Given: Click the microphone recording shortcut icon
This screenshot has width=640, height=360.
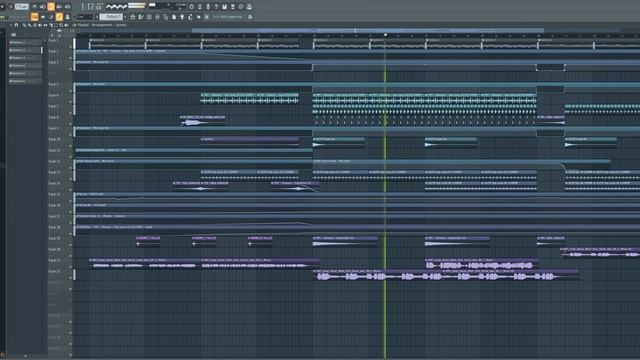Looking at the screenshot, I should [x=208, y=7].
